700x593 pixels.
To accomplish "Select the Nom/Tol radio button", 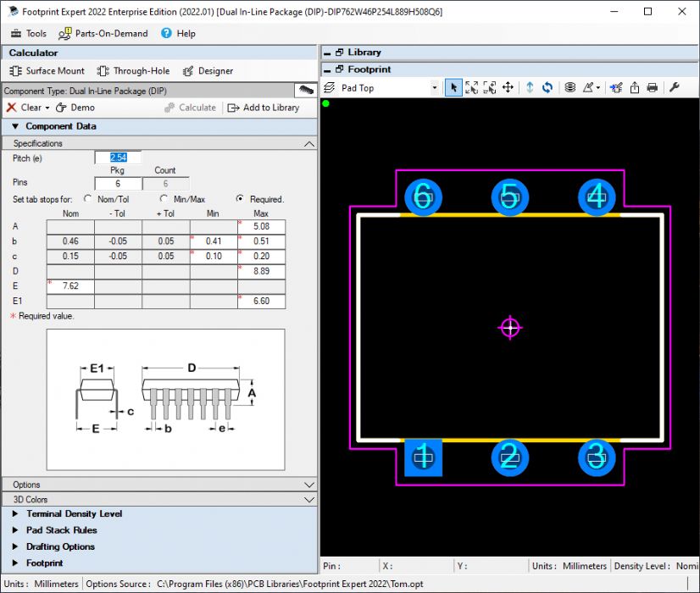I will coord(87,198).
